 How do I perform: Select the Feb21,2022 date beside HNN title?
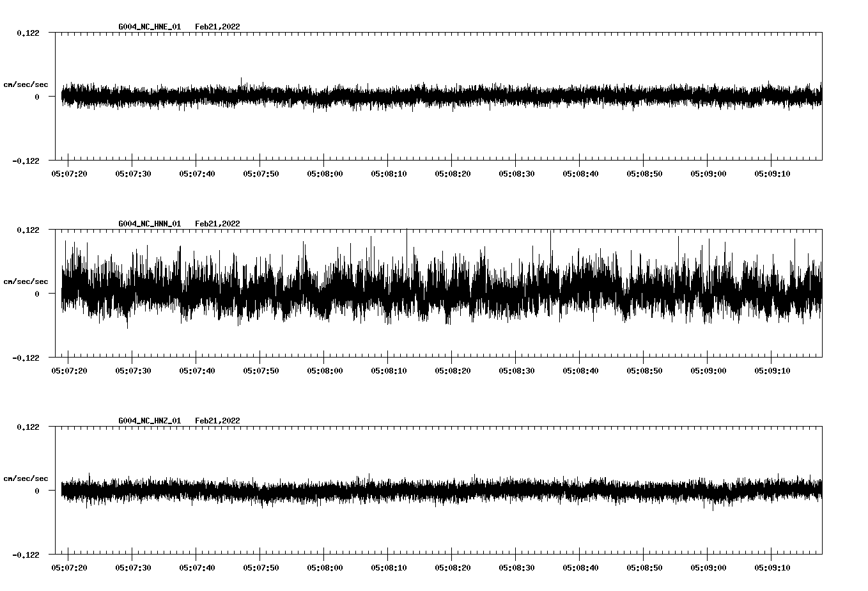click(x=218, y=224)
